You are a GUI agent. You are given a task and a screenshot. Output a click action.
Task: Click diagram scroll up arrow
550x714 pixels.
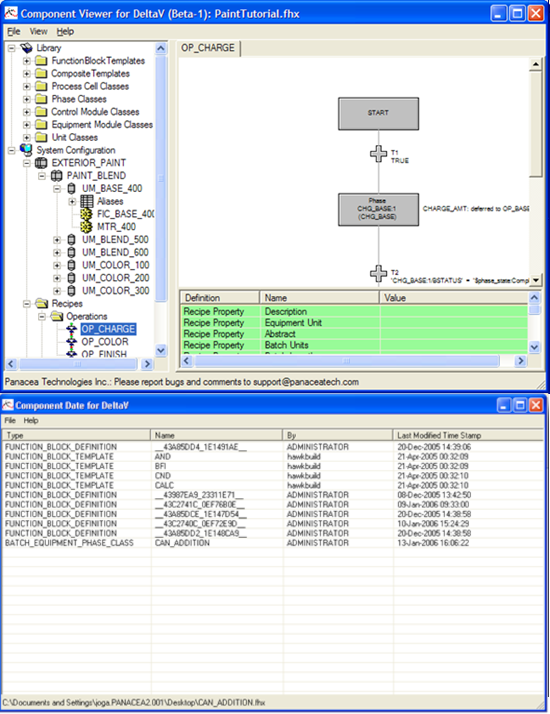[535, 64]
